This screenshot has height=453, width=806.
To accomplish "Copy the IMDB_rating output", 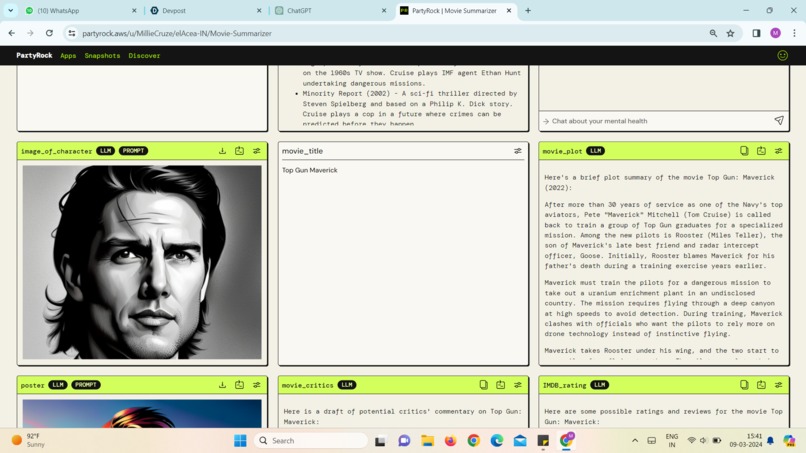I will (744, 385).
